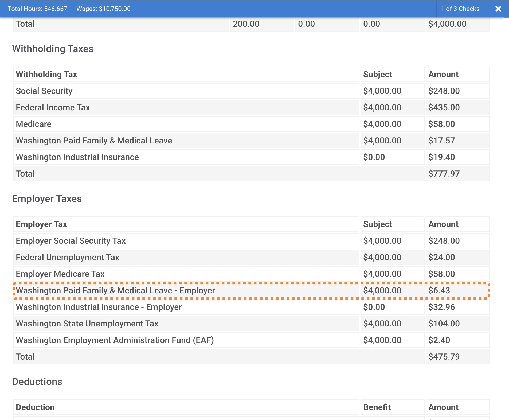Click the $6.43 employer leave amount
Viewport: 509px width, 420px height.
[x=439, y=290]
